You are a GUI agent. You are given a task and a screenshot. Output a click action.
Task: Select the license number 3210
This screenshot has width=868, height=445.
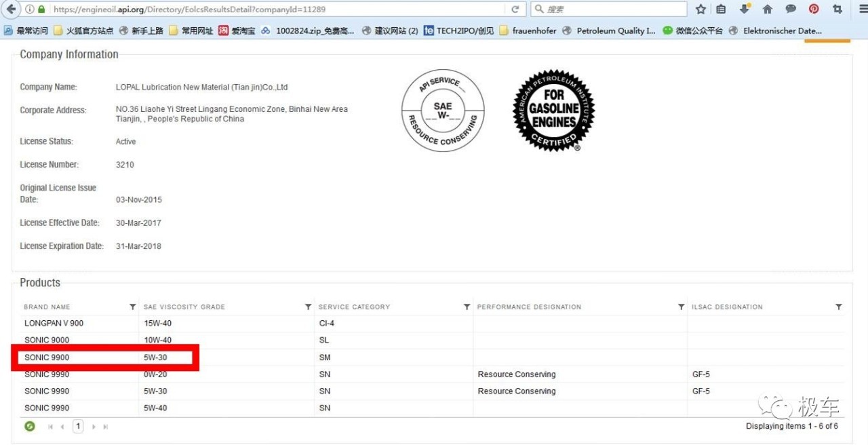coord(125,165)
